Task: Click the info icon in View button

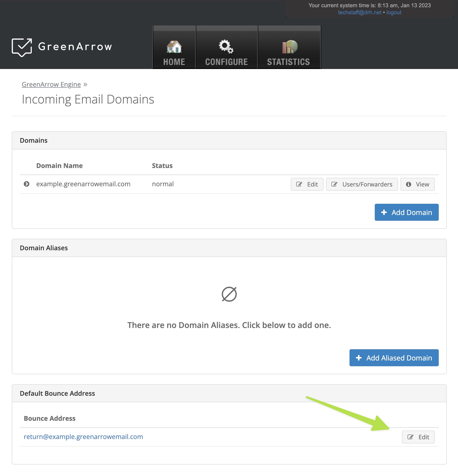Action: [408, 184]
